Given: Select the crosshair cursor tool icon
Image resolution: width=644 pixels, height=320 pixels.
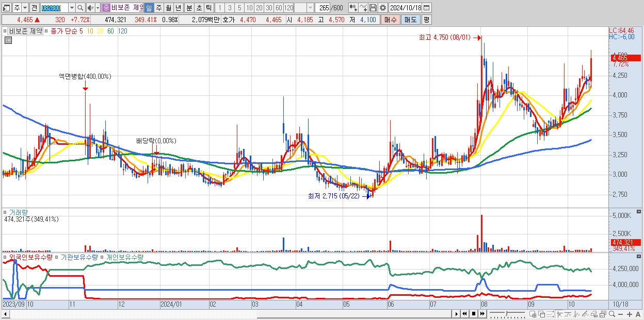Looking at the screenshot, I should [x=559, y=314].
